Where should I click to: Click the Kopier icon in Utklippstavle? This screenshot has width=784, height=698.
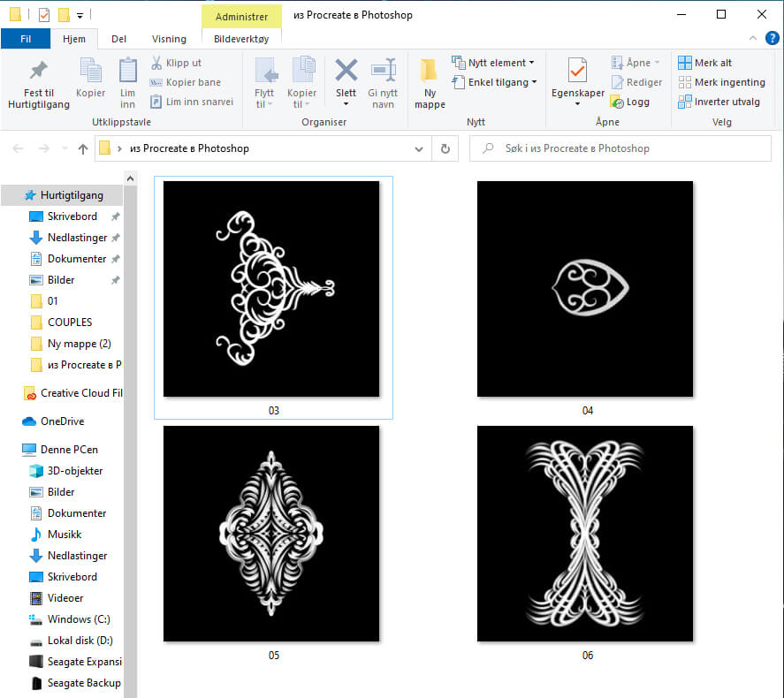(x=90, y=71)
